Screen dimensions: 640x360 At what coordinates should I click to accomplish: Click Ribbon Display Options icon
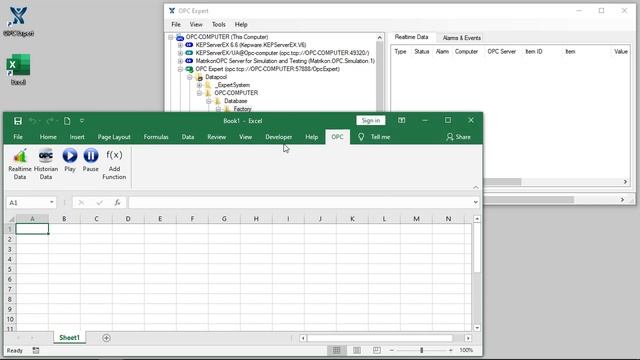click(x=402, y=120)
